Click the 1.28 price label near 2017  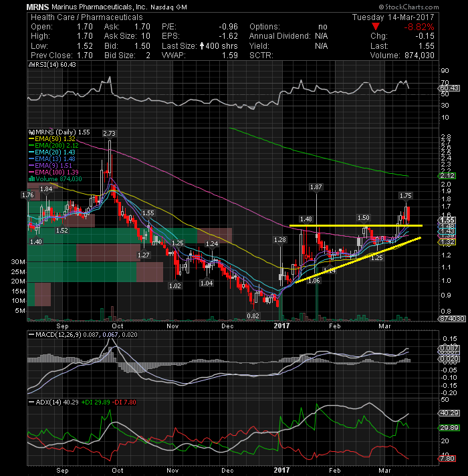[x=280, y=240]
